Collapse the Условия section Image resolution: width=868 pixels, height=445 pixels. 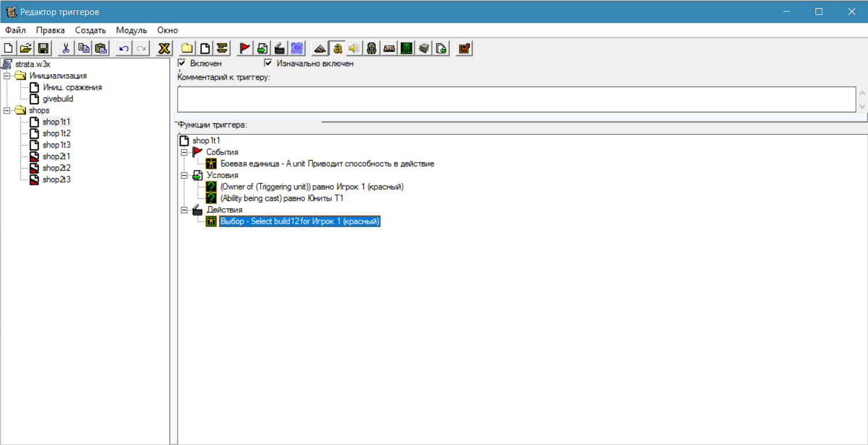coord(184,175)
